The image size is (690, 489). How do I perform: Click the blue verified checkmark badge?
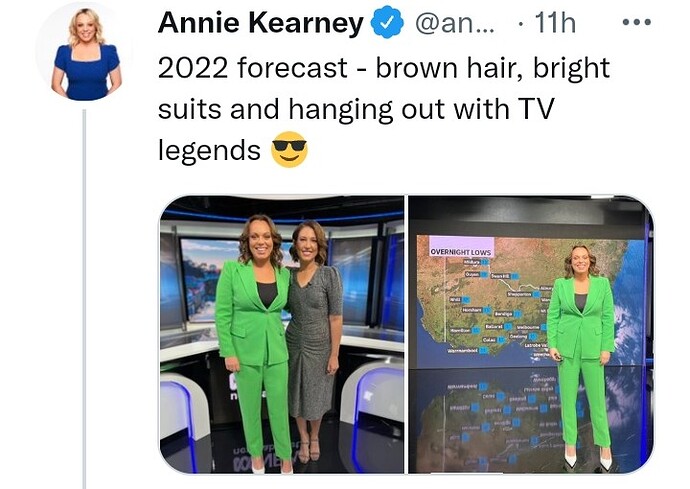pyautogui.click(x=387, y=23)
